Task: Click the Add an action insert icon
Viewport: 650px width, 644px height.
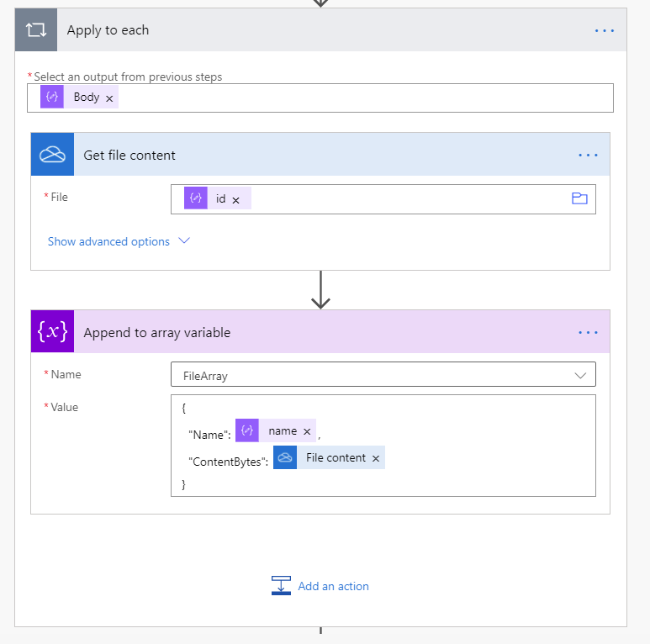Action: coord(281,586)
